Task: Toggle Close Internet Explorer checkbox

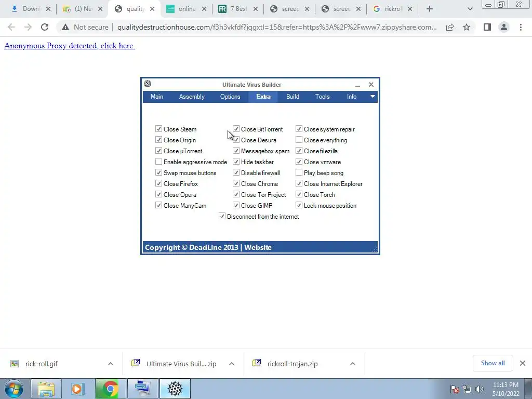Action: [299, 183]
